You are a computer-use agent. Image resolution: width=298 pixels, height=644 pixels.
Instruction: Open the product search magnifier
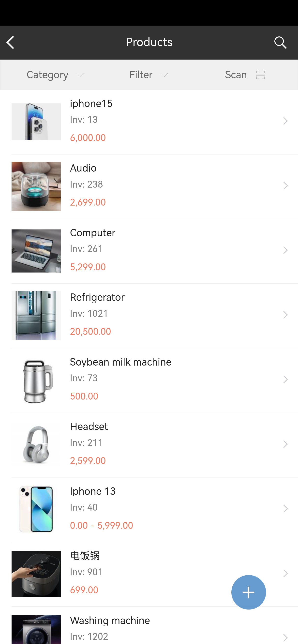click(280, 43)
